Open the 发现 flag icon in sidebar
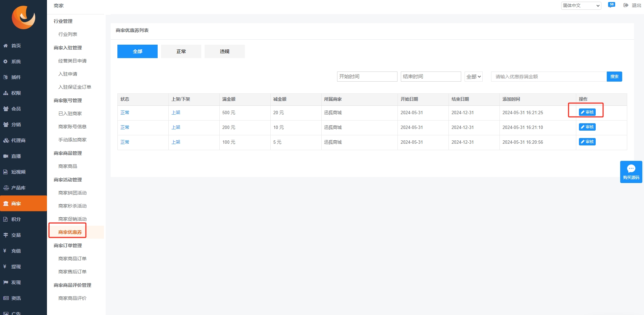 point(6,282)
